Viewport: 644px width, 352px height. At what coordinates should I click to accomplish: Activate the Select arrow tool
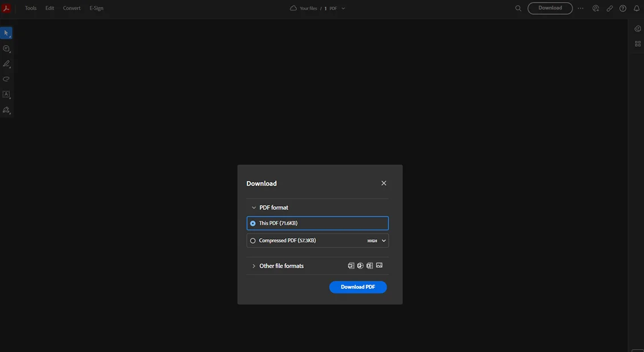click(x=6, y=33)
